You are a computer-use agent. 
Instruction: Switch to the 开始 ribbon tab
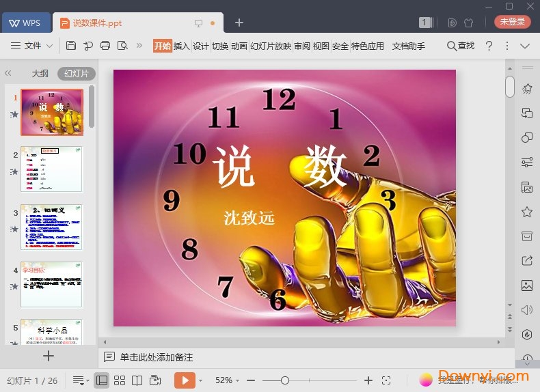[x=162, y=46]
